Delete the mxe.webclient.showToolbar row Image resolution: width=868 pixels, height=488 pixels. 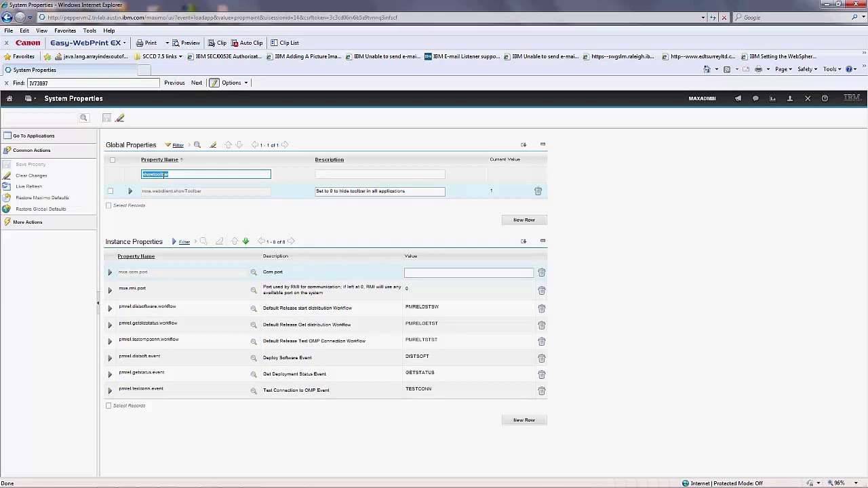pos(538,191)
